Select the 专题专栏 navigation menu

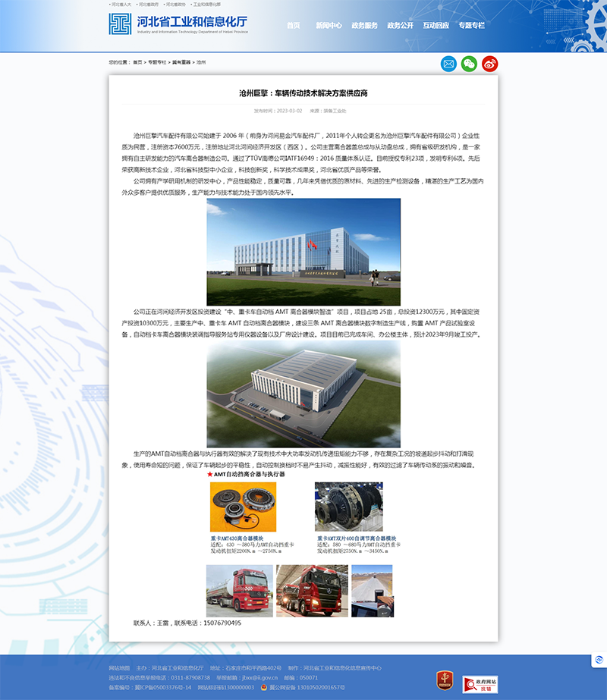click(x=472, y=26)
